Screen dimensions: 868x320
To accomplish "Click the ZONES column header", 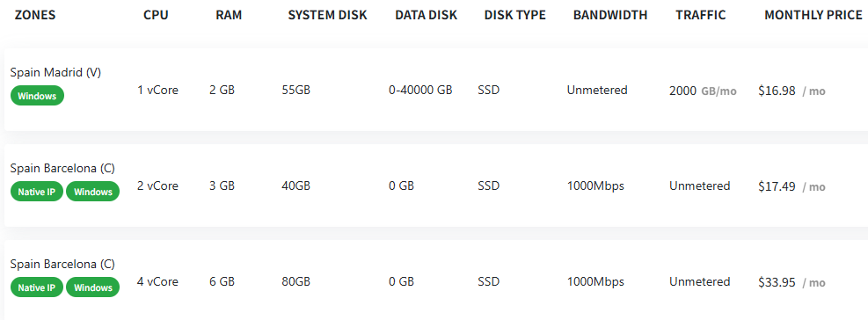I will [x=35, y=16].
